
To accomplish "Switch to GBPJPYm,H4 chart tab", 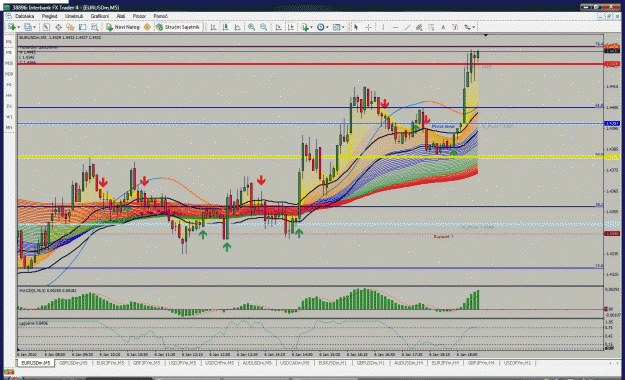I will coord(481,363).
